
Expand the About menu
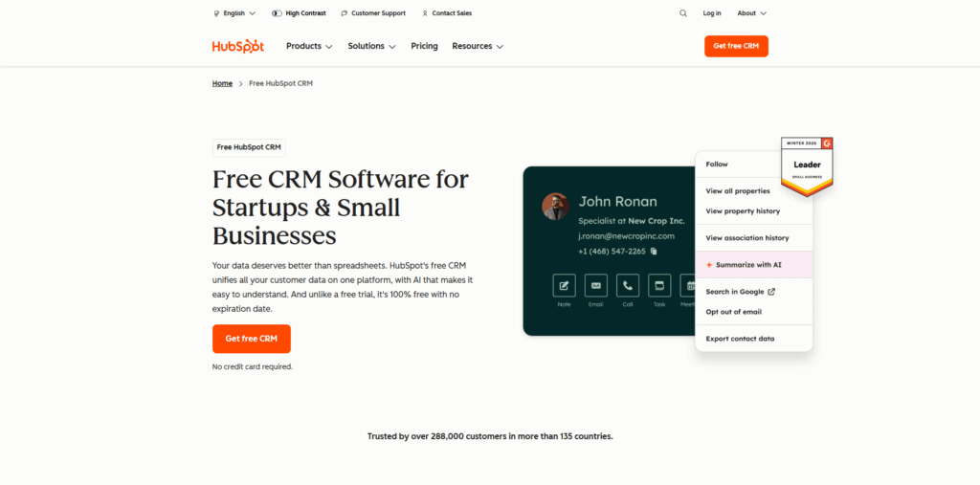coord(751,13)
